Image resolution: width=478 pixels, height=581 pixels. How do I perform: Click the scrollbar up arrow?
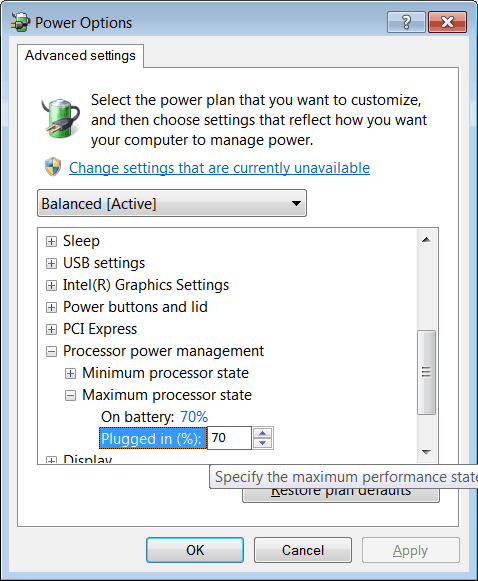tap(426, 240)
